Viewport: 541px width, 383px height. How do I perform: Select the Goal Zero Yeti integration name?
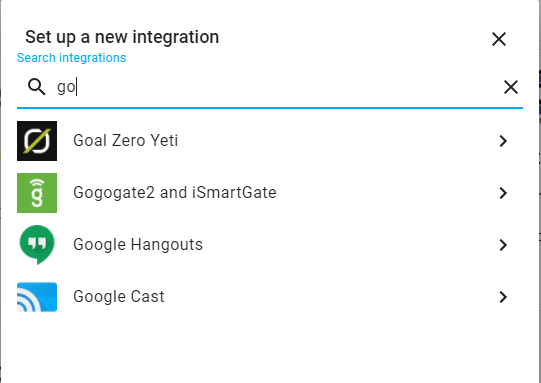pos(126,141)
